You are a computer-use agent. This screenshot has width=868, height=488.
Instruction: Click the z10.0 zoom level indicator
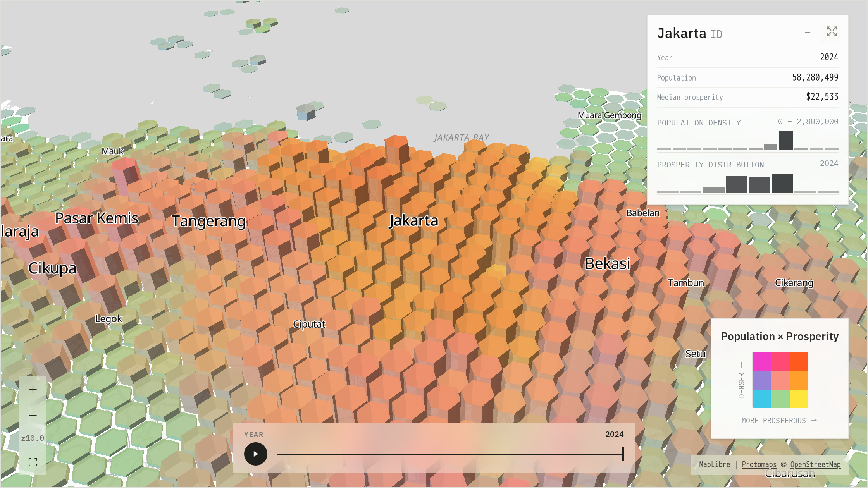[x=33, y=438]
